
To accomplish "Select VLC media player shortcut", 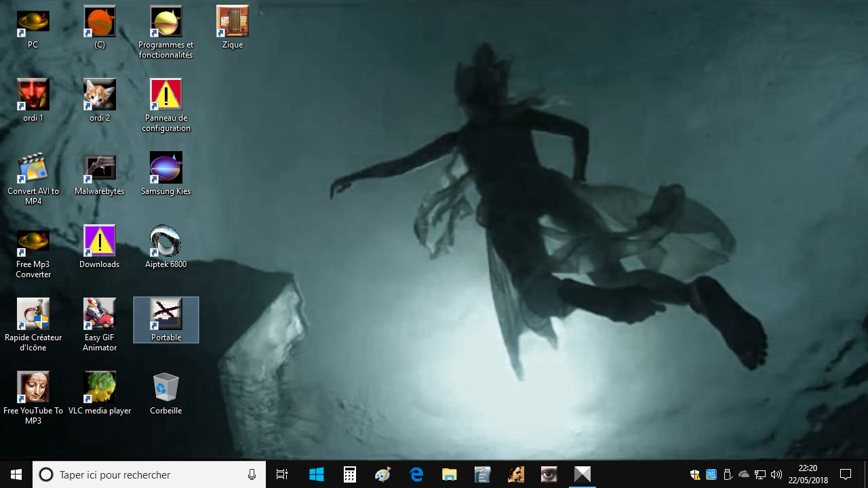I will click(x=100, y=394).
